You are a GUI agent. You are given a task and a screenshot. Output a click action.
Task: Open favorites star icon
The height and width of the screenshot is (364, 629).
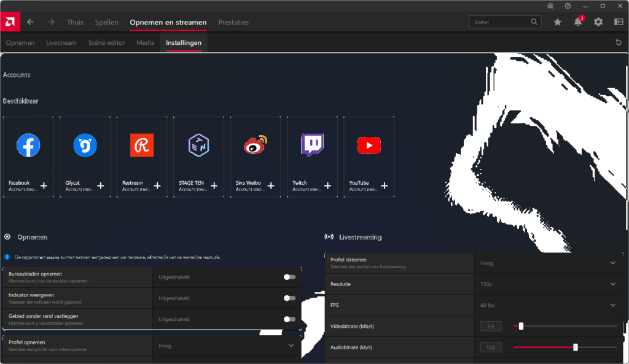tap(558, 22)
